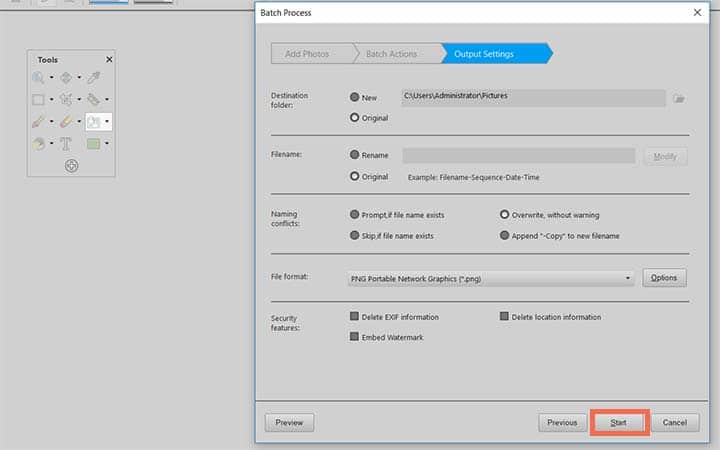Select the Move tool diamond icon
720x450 pixels.
pos(66,78)
